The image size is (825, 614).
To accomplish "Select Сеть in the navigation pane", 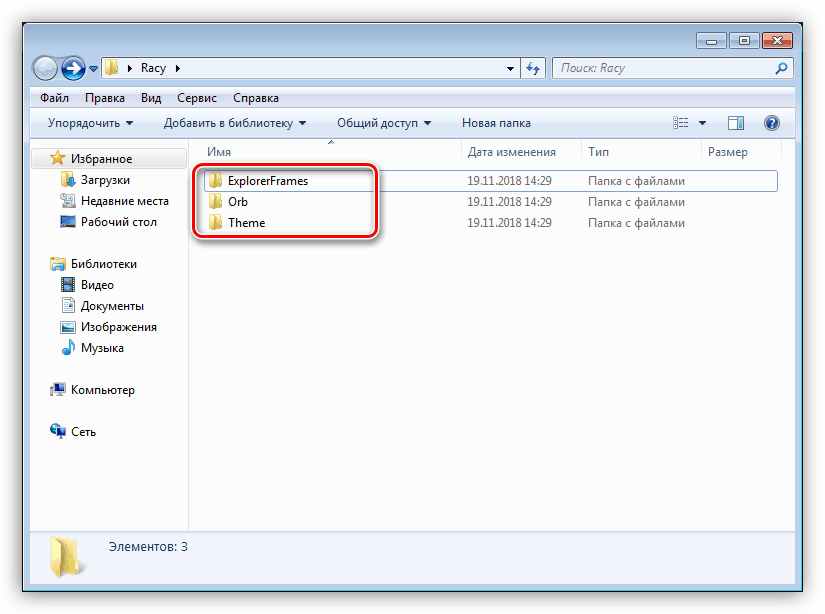I will [x=83, y=432].
